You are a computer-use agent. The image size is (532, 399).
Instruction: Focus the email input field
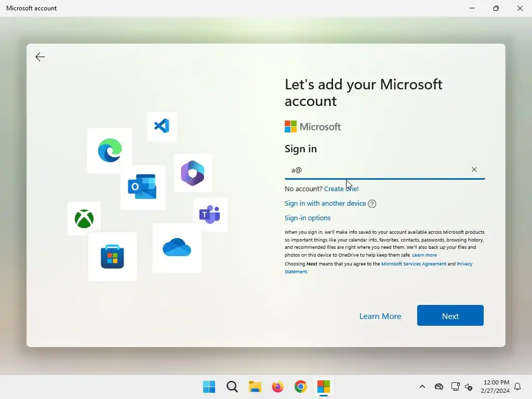point(385,170)
